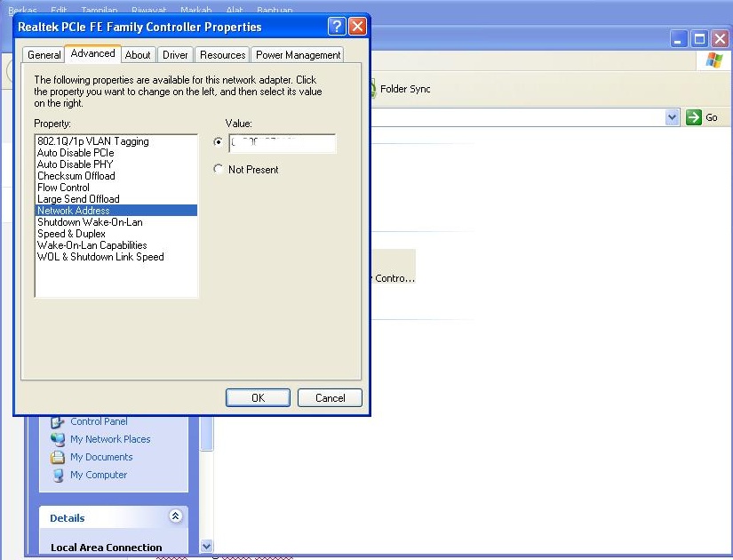Select Wake-On-Lan Capabilities property
Viewport: 733px width, 560px height.
click(116, 245)
